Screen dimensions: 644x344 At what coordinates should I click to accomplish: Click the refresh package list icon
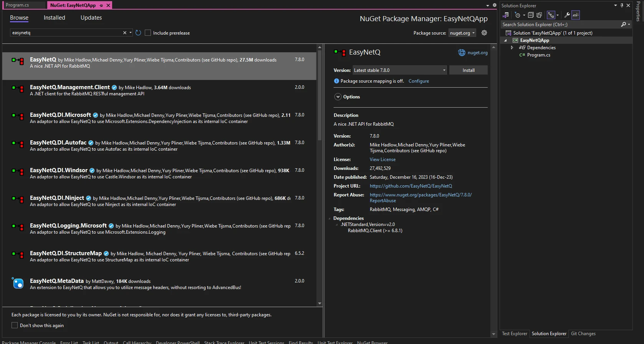(x=138, y=33)
